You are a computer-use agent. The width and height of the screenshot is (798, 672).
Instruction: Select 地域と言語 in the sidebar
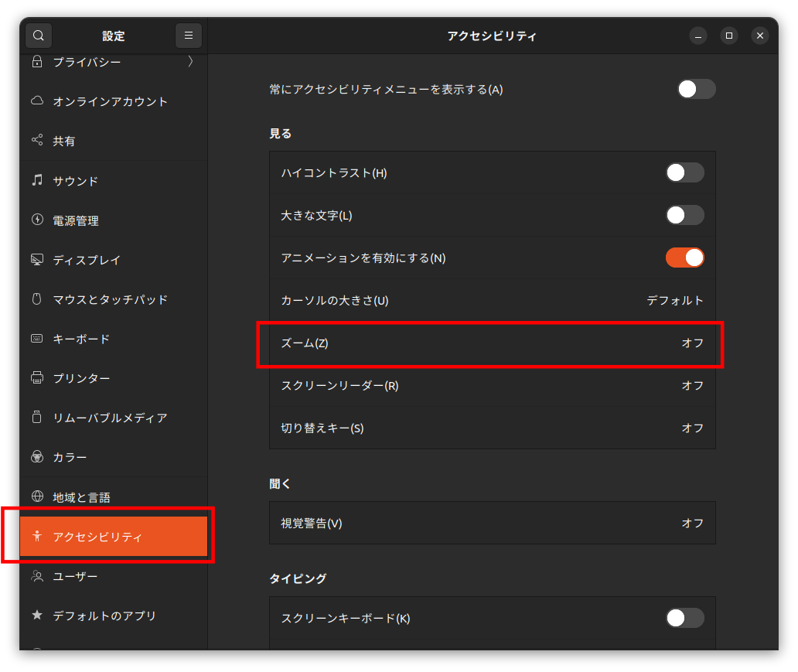(114, 497)
